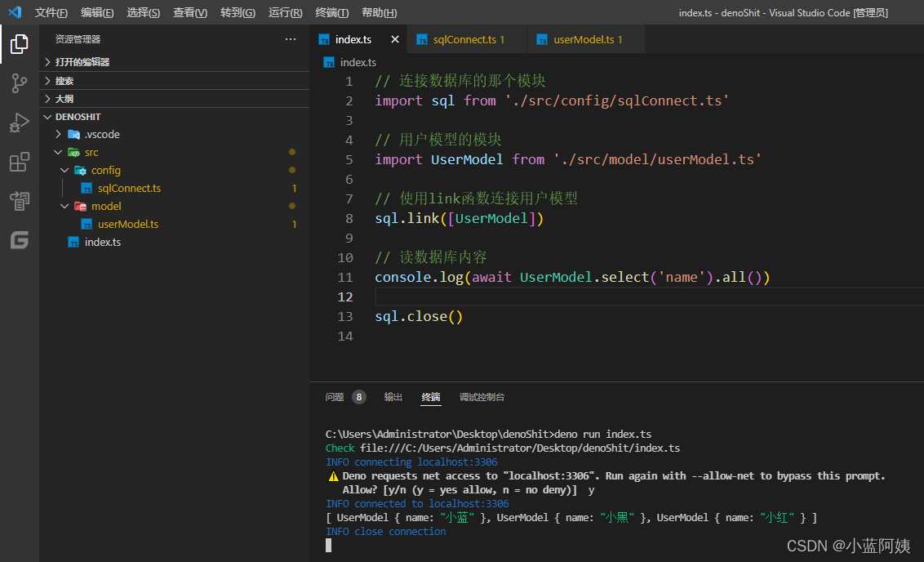
Task: Open the Project Manager clipboard-style icon
Action: (x=19, y=201)
